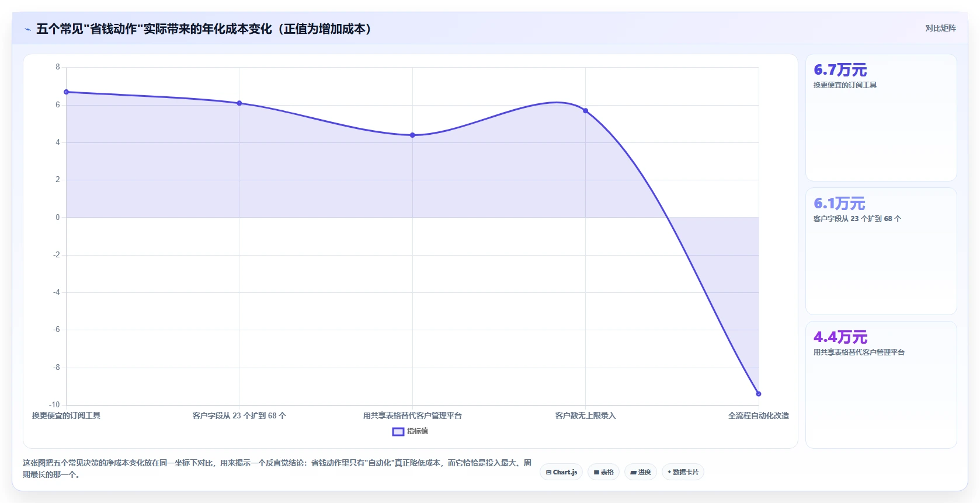Open the 6.1万元 card
The height and width of the screenshot is (503, 980).
pos(881,251)
